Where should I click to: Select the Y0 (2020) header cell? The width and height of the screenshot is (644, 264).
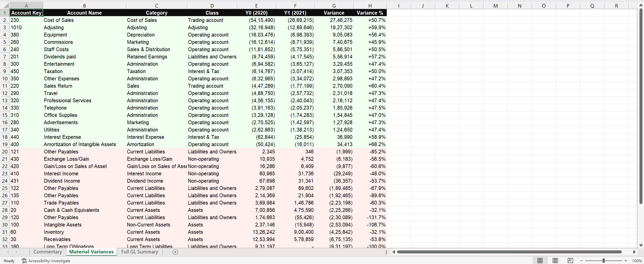256,13
